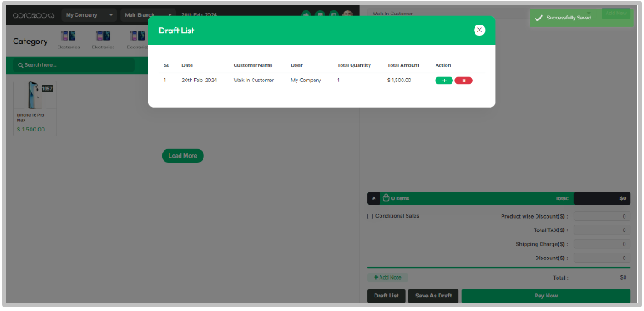The height and width of the screenshot is (311, 644).
Task: Open the My Company dropdown
Action: click(89, 15)
